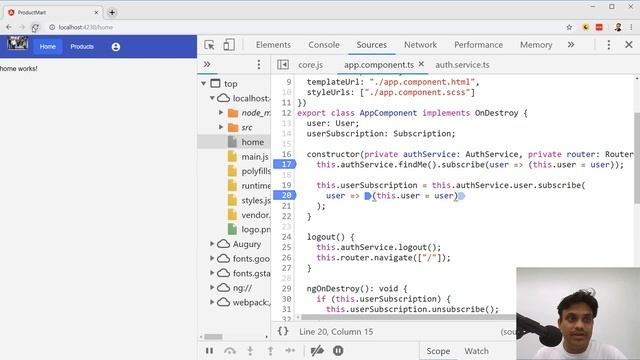Expand the webpack:// tree node

212,302
